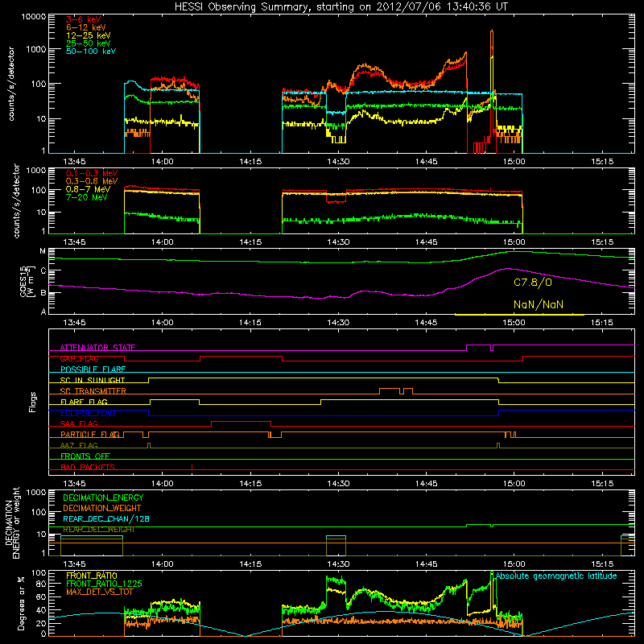This screenshot has height=644, width=644.
Task: Select the PARTICLE_FLAG label
Action: [x=90, y=435]
